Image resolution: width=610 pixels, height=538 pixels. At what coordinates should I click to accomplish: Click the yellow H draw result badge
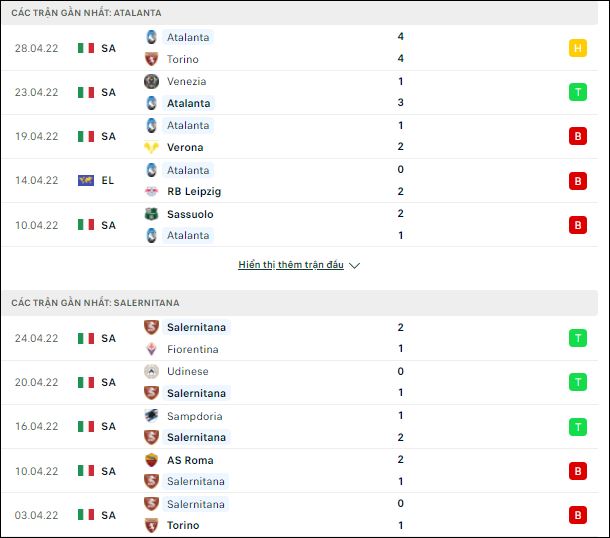click(577, 48)
